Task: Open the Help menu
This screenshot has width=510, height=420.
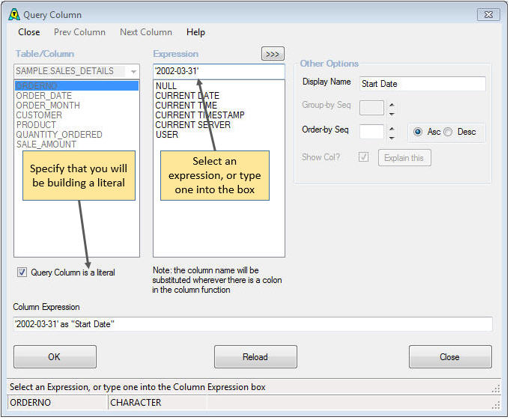Action: (x=195, y=32)
